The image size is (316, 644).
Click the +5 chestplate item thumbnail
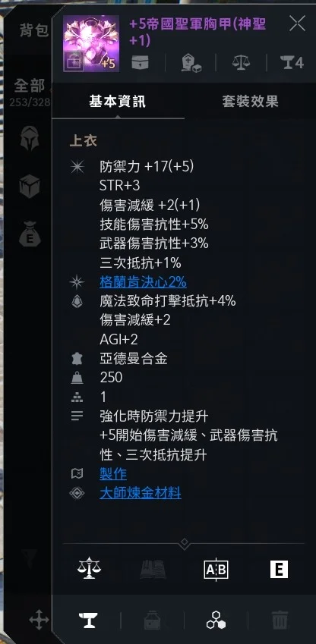(x=91, y=43)
